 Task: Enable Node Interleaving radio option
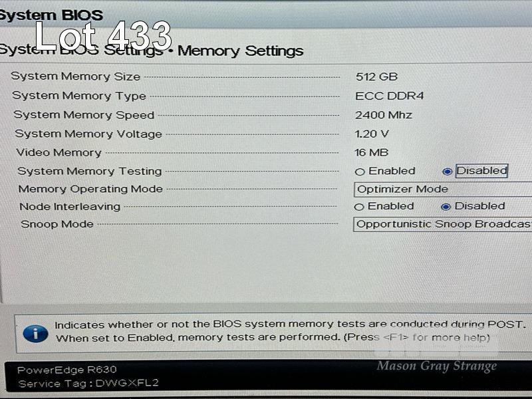tap(358, 207)
